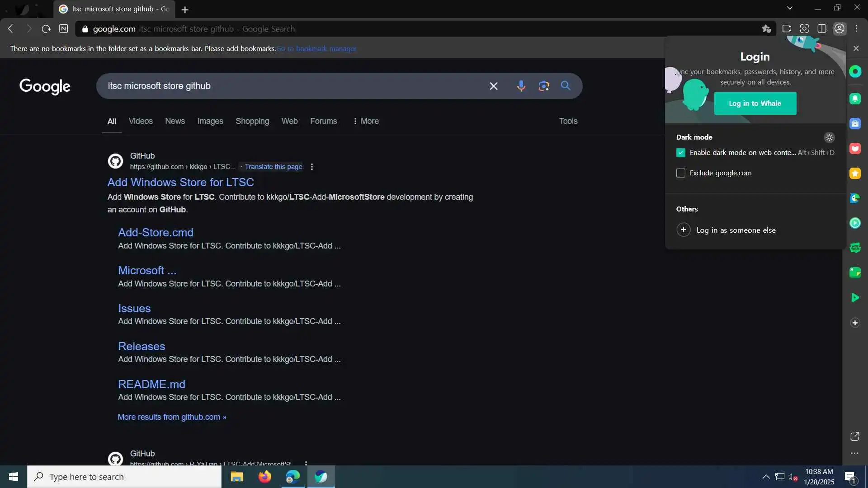The height and width of the screenshot is (488, 868).
Task: Switch to the Videos search tab
Action: (141, 121)
